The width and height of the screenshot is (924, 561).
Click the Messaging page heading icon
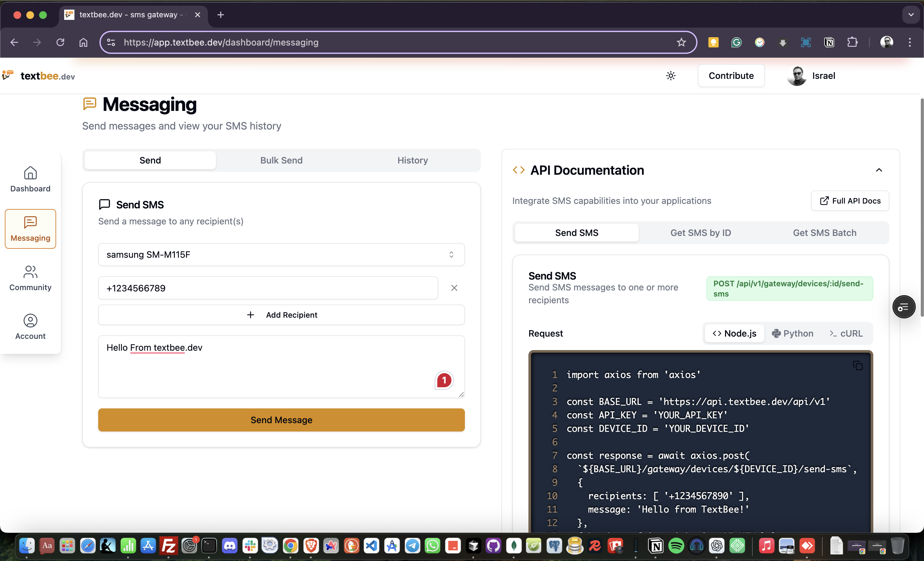90,104
